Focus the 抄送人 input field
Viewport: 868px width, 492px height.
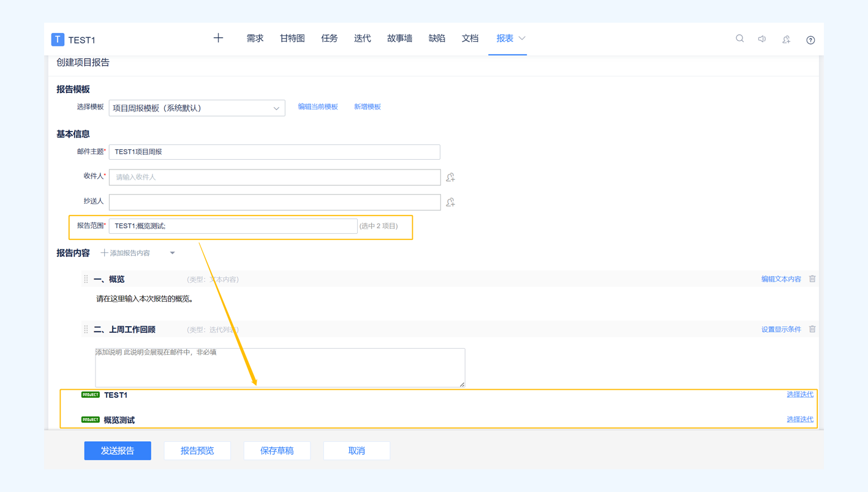[274, 203]
